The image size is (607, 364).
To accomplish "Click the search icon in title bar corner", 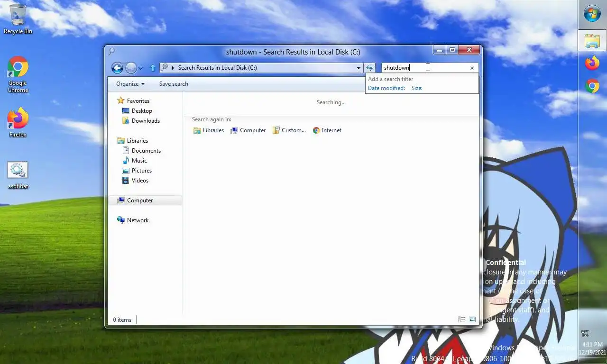I will tap(111, 51).
